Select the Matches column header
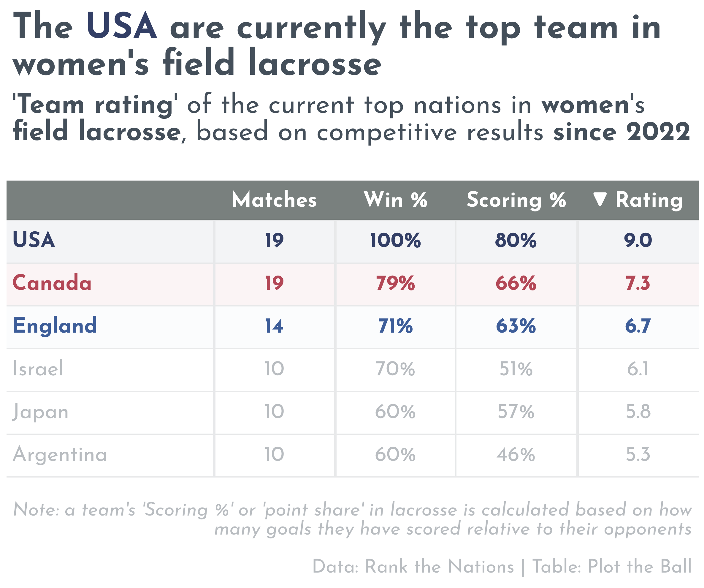Viewport: 704px width, 588px height. point(275,200)
